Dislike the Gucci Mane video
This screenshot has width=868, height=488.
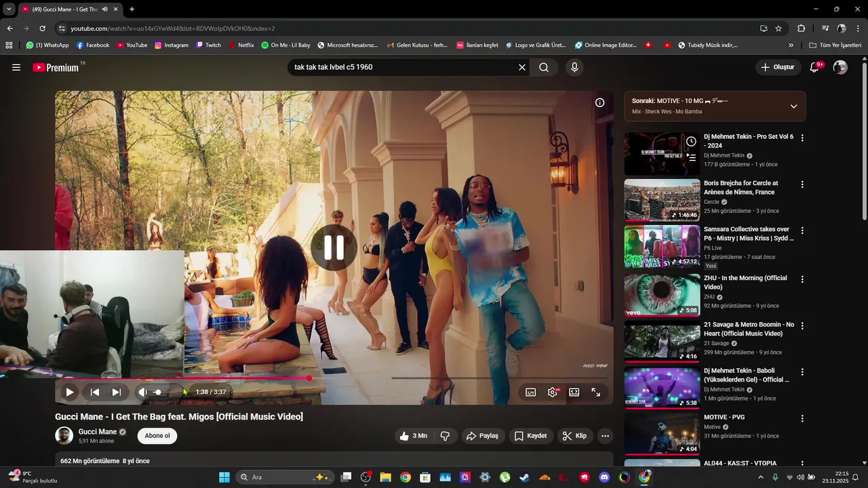pyautogui.click(x=446, y=436)
